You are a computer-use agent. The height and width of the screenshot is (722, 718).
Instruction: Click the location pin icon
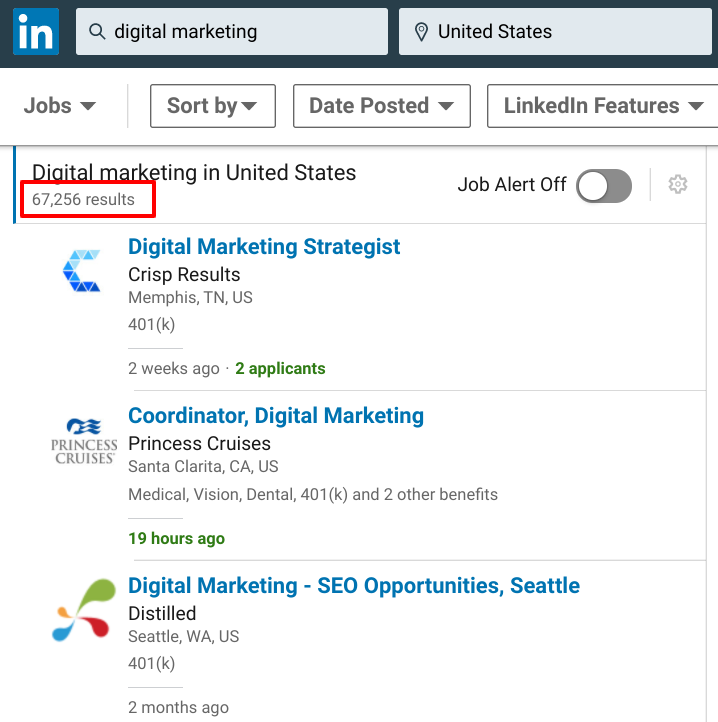pos(420,32)
